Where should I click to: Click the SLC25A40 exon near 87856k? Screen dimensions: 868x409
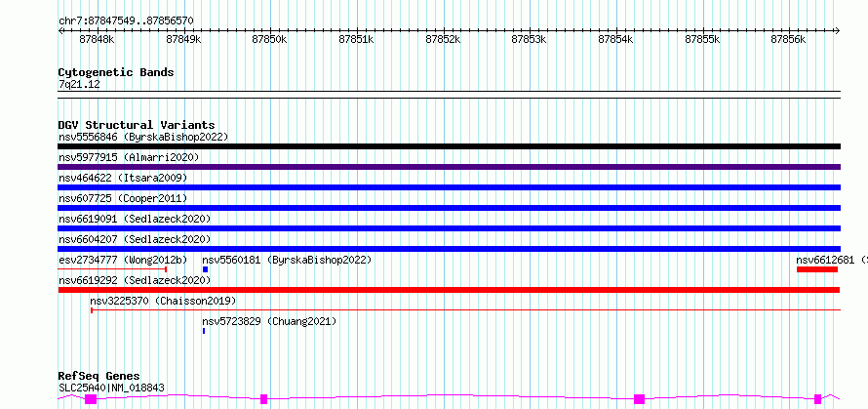(x=817, y=398)
